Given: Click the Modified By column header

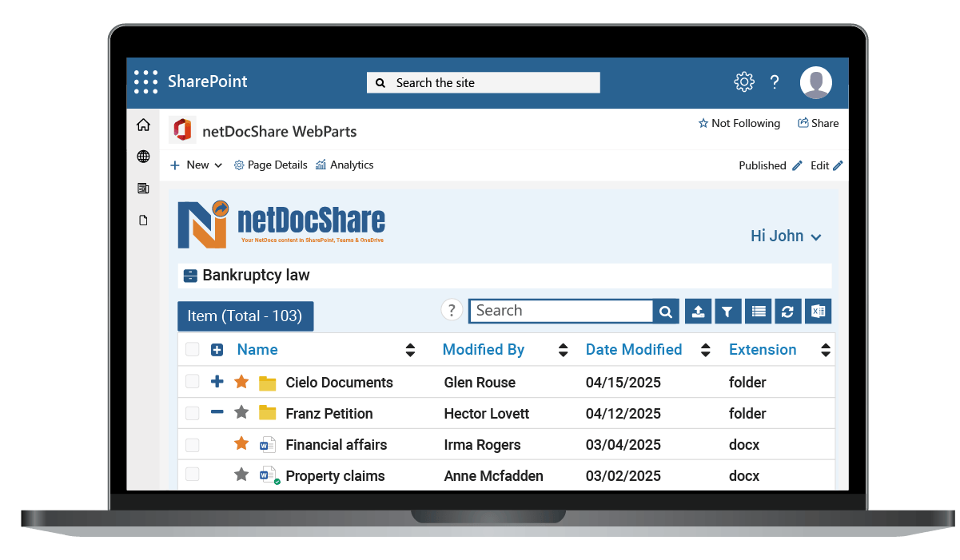Looking at the screenshot, I should 484,349.
